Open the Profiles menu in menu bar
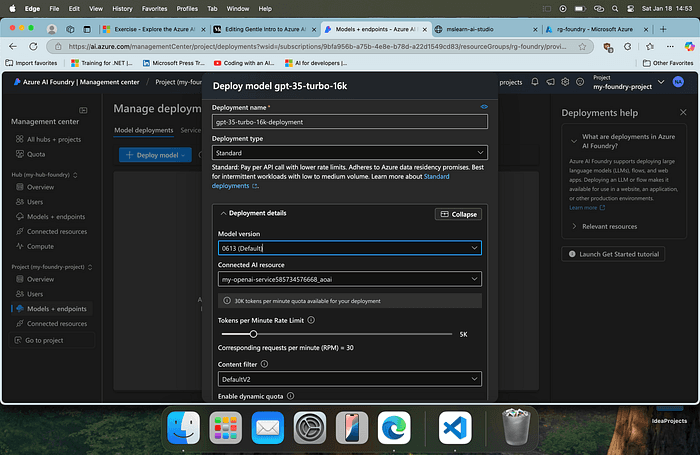 click(x=187, y=8)
